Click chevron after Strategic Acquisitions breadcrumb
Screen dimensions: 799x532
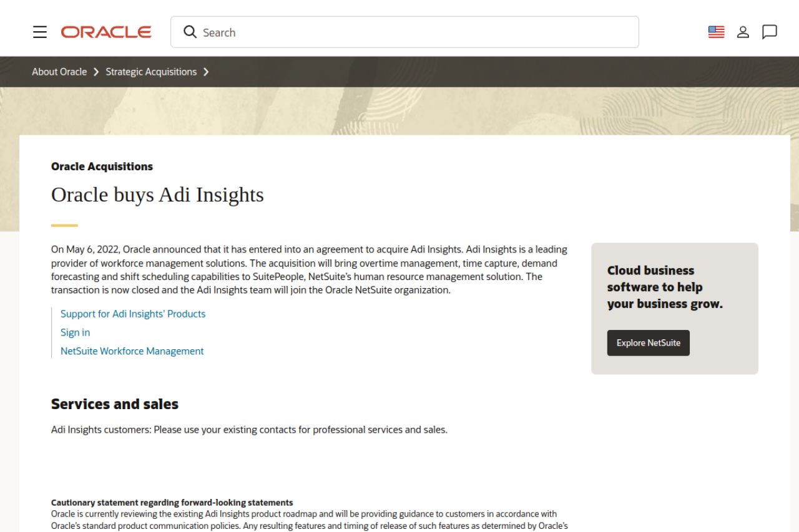coord(206,72)
